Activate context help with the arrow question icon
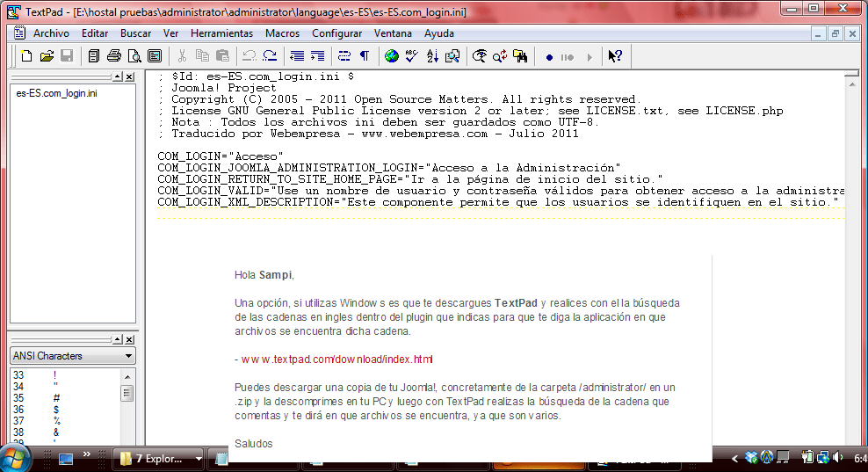Screen dimensions: 868x472 pos(615,56)
